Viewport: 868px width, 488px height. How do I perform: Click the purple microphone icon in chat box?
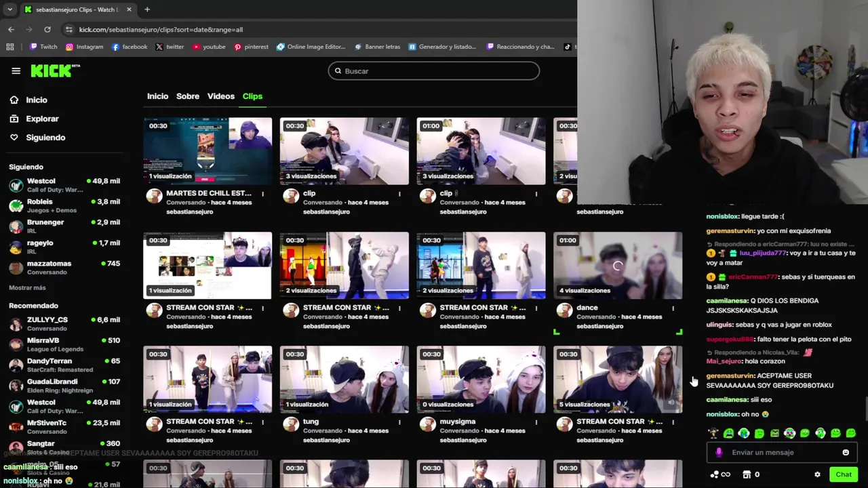coord(719,452)
